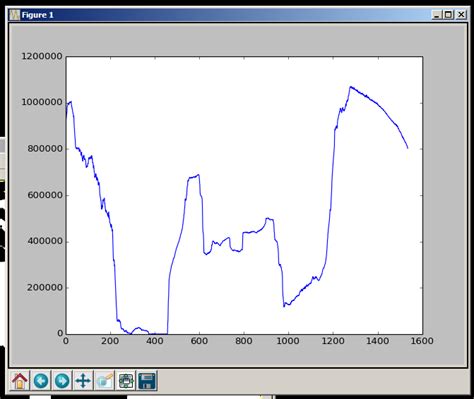This screenshot has width=474, height=399.
Task: Activate the Pan axes cross tool
Action: point(83,380)
